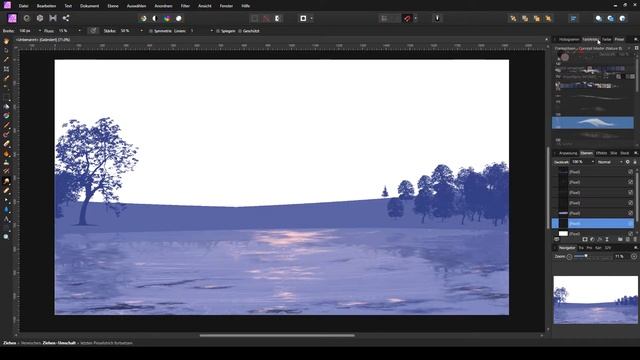Screen dimensions: 640x360
Task: Click the Navigator zoom percentage field
Action: pos(620,257)
